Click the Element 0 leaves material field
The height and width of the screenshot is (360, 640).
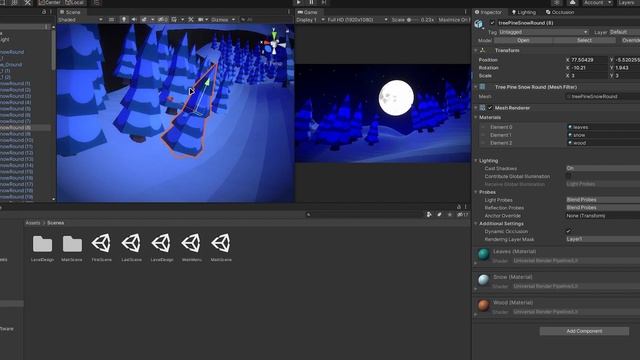tap(603, 127)
